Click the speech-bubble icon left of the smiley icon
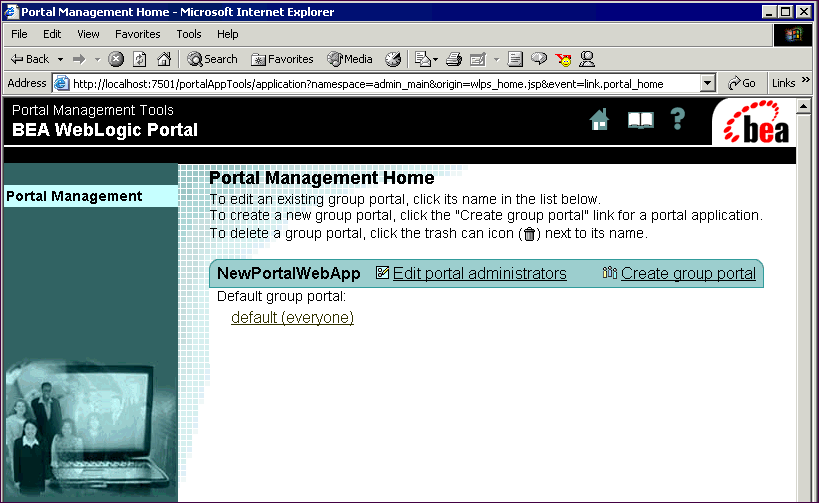The height and width of the screenshot is (503, 819). click(539, 59)
